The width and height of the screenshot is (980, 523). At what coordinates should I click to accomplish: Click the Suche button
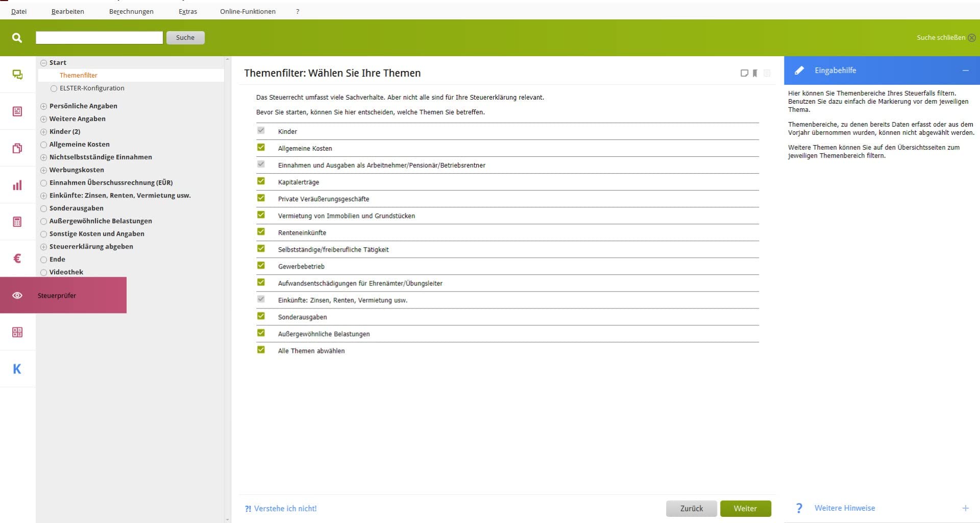(185, 38)
